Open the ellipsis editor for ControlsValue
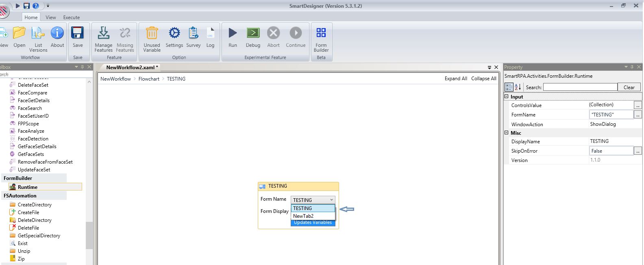 click(637, 105)
